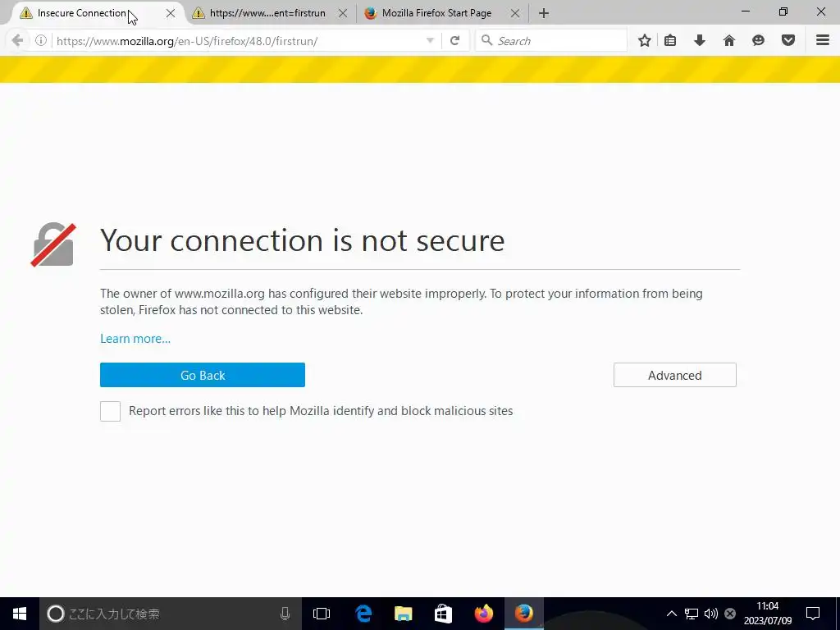
Task: Close the Insecure Connection tab
Action: (x=171, y=13)
